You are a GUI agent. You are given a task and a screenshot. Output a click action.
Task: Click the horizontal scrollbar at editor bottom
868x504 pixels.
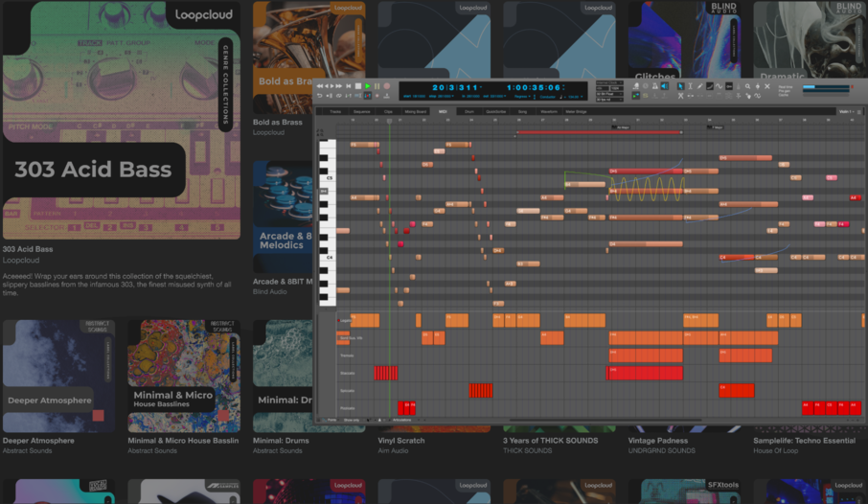pyautogui.click(x=606, y=420)
